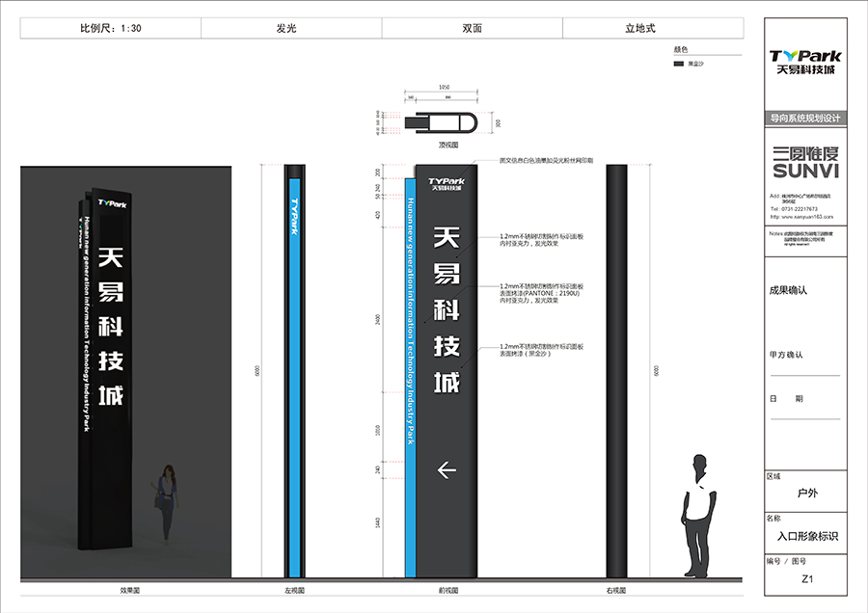The image size is (868, 613).
Task: Click the 日期 date field line
Action: click(805, 416)
